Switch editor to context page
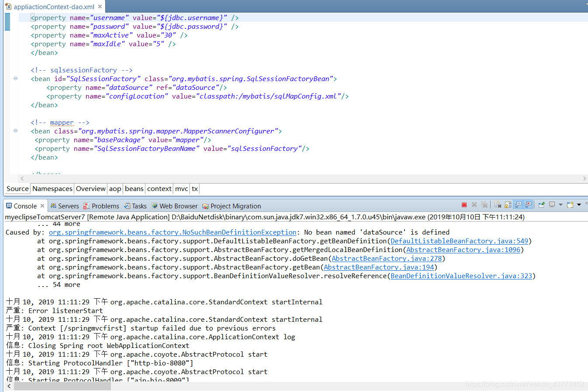Image resolution: width=588 pixels, height=392 pixels. 159,189
